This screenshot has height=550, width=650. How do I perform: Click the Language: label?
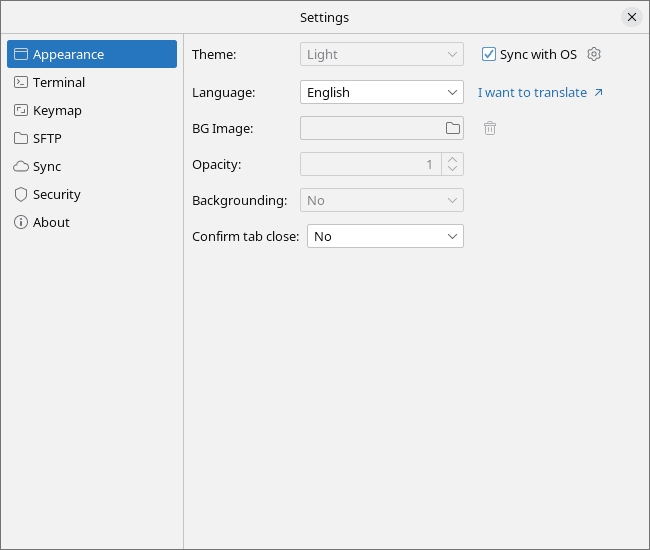point(224,92)
